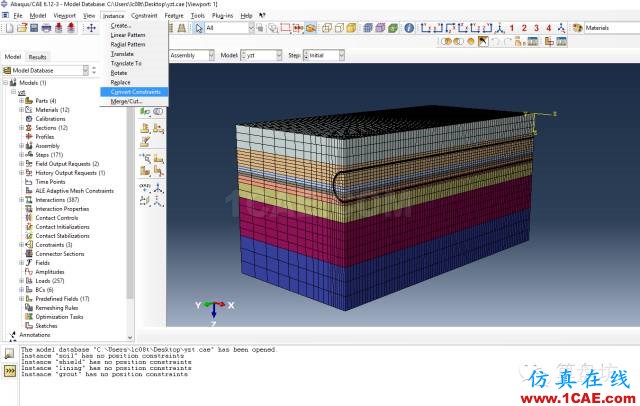Select Optimization Tasks tree item
Screen dimensions: 640x406
click(x=59, y=317)
